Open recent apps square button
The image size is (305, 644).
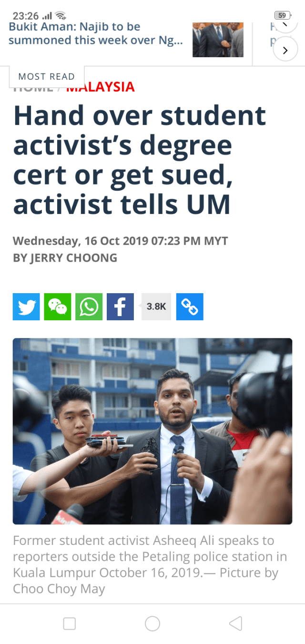pyautogui.click(x=70, y=624)
